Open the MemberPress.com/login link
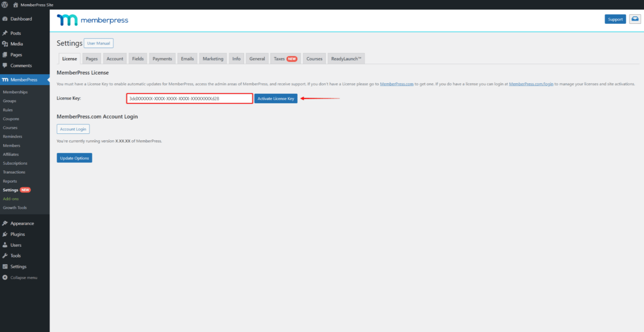Viewport: 644px width, 332px height. pos(531,84)
